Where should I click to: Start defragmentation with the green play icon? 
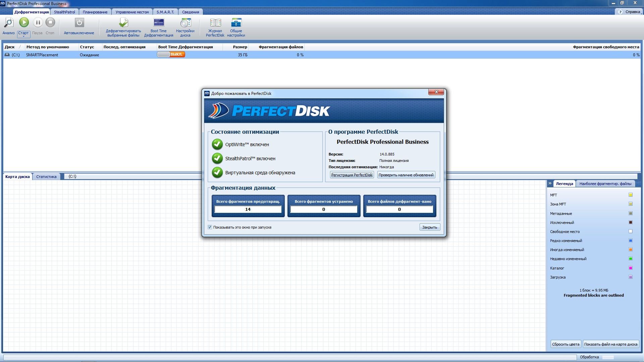(24, 22)
